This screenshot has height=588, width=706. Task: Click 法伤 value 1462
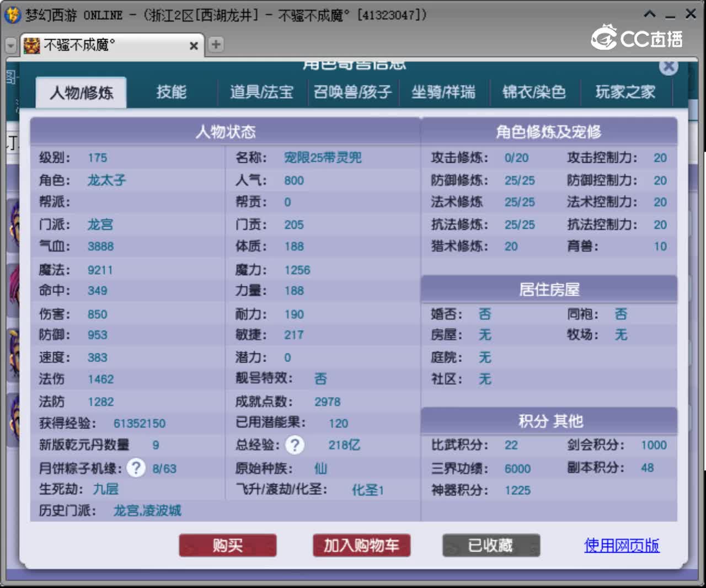[101, 379]
